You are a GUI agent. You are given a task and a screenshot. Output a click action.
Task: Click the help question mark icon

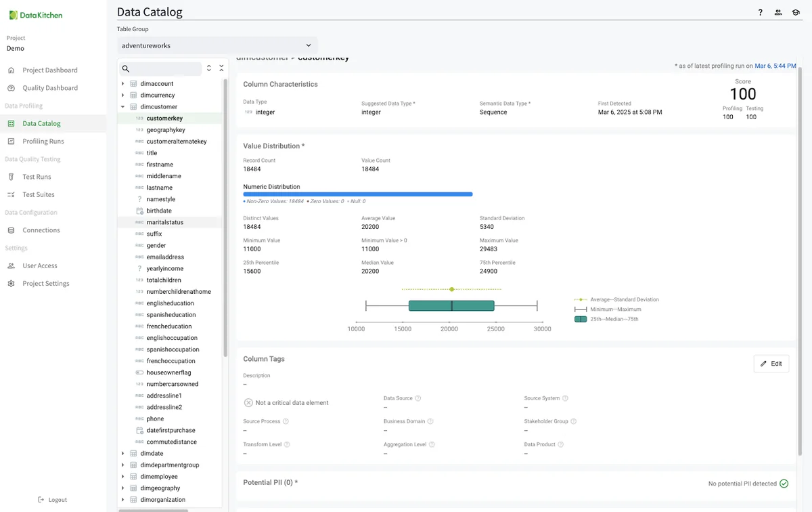point(761,12)
